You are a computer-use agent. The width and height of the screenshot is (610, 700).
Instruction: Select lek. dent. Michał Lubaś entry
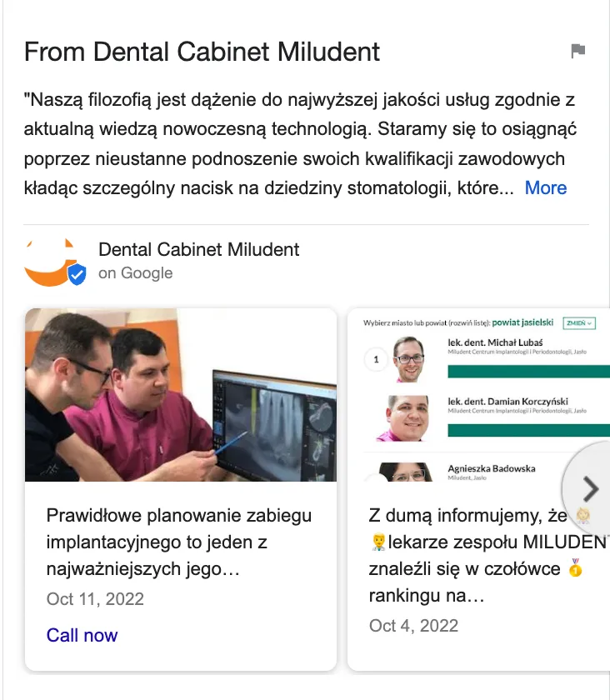tap(495, 342)
